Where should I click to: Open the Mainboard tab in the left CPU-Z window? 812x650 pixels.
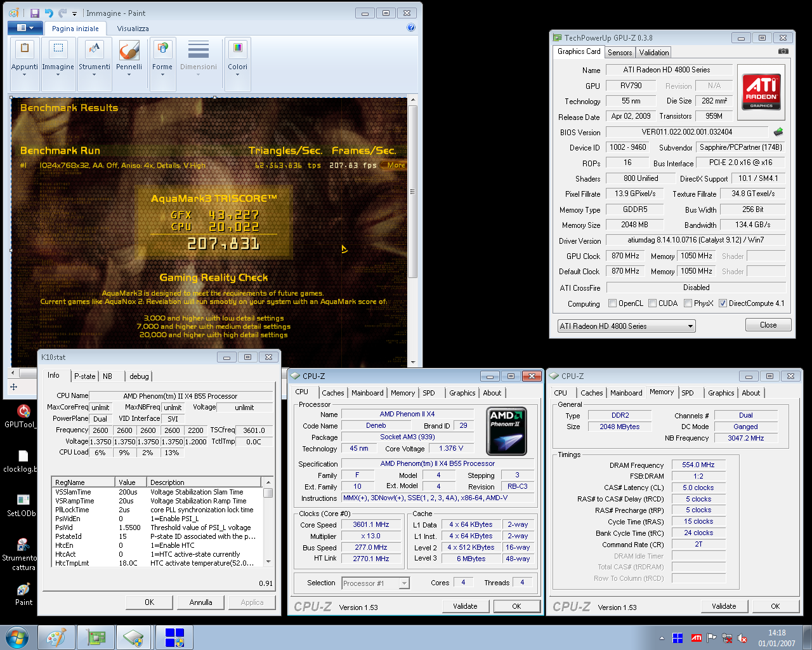pos(367,393)
